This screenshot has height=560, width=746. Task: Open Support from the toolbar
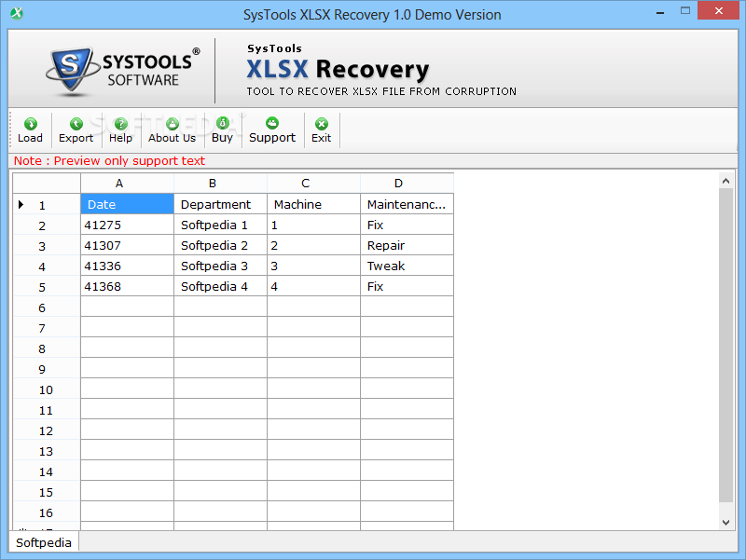click(272, 130)
